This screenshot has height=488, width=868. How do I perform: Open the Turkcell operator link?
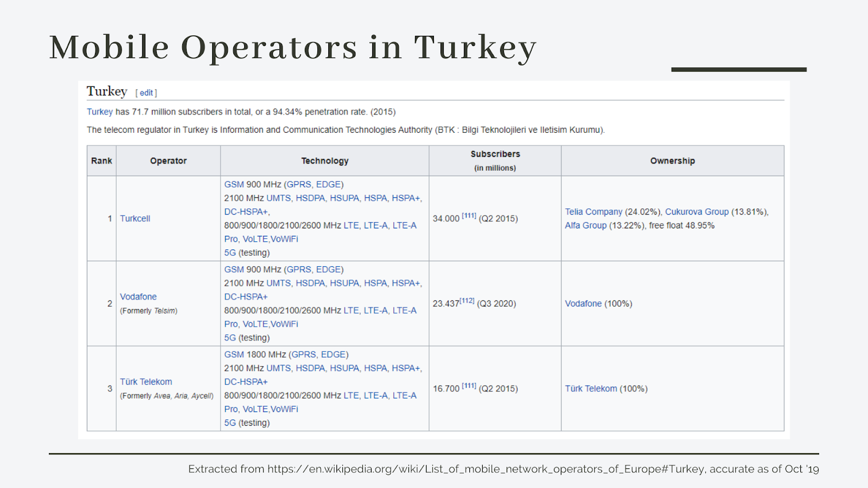click(x=135, y=219)
